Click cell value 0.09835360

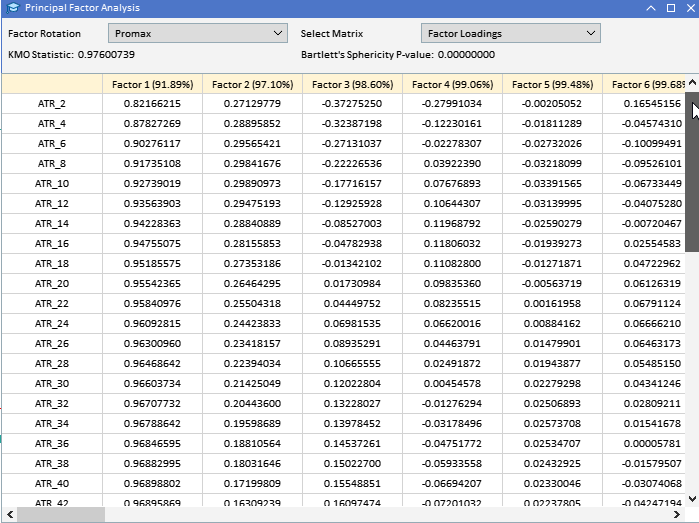click(452, 284)
